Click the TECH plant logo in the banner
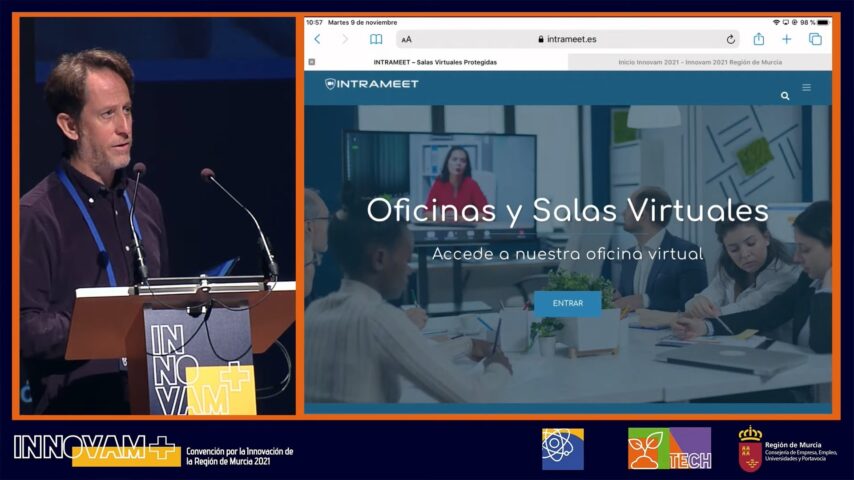The image size is (854, 480). pyautogui.click(x=669, y=449)
